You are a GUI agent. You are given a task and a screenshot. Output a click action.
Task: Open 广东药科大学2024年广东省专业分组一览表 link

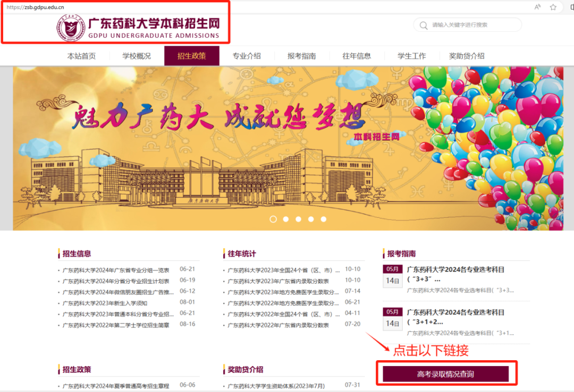(116, 270)
